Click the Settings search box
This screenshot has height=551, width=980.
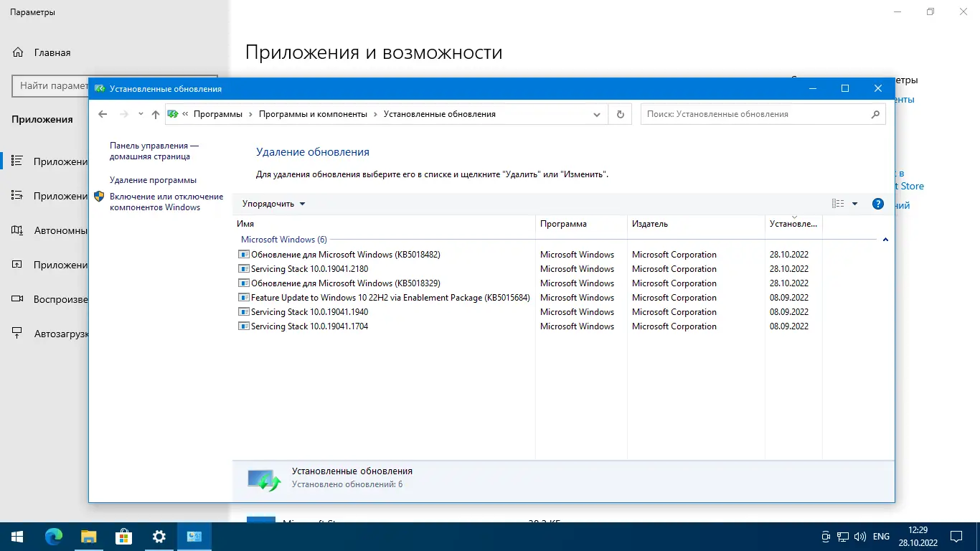(x=50, y=85)
